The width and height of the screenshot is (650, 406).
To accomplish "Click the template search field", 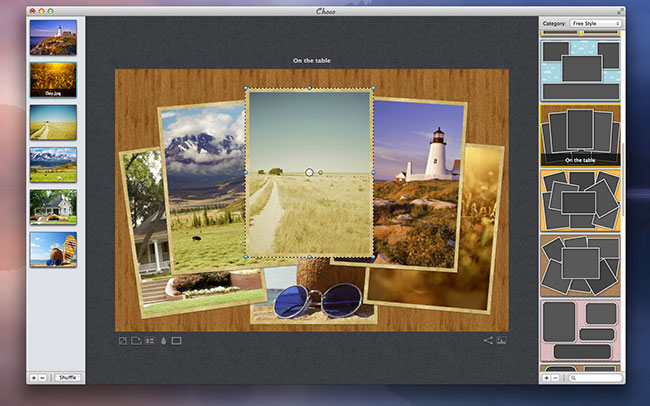I will pos(596,378).
